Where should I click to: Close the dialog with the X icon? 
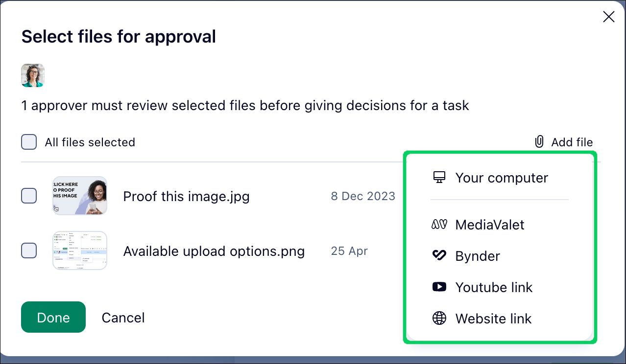pyautogui.click(x=608, y=17)
